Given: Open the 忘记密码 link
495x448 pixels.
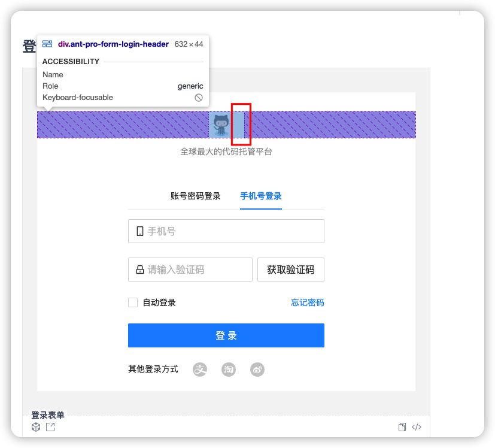Looking at the screenshot, I should 308,302.
